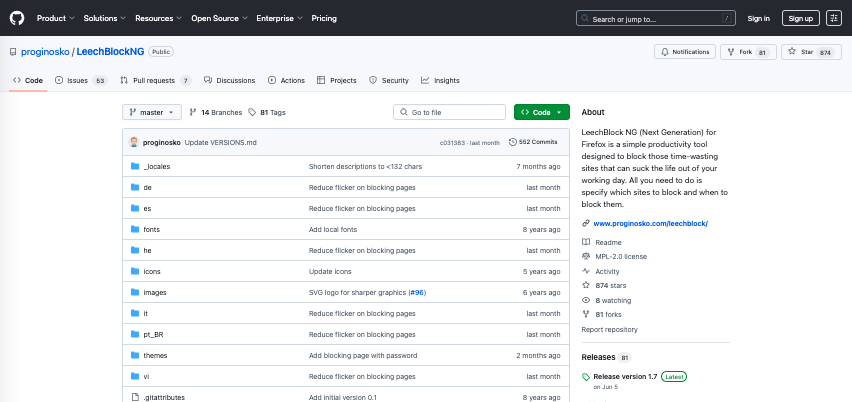Image resolution: width=852 pixels, height=402 pixels.
Task: Click the commit hash c031383
Action: point(451,142)
